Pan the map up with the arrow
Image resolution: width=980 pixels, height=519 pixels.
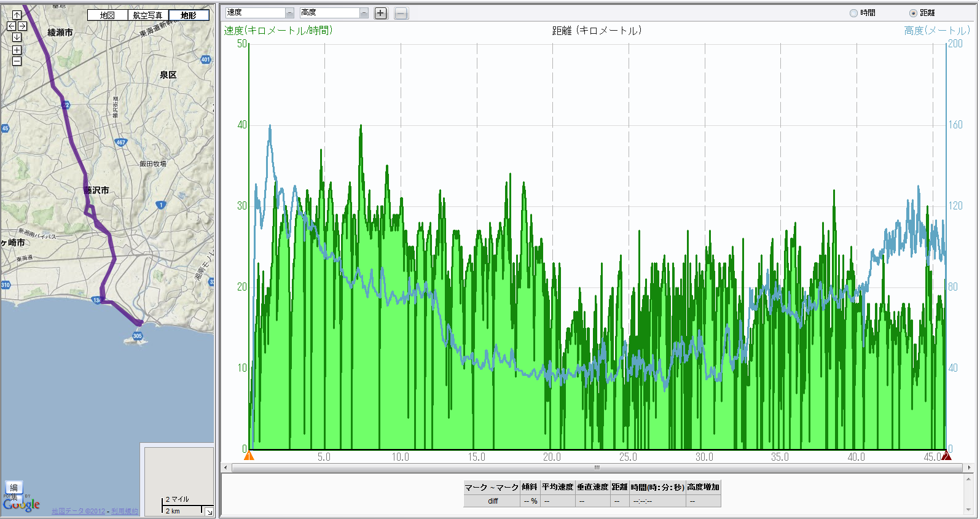[17, 15]
